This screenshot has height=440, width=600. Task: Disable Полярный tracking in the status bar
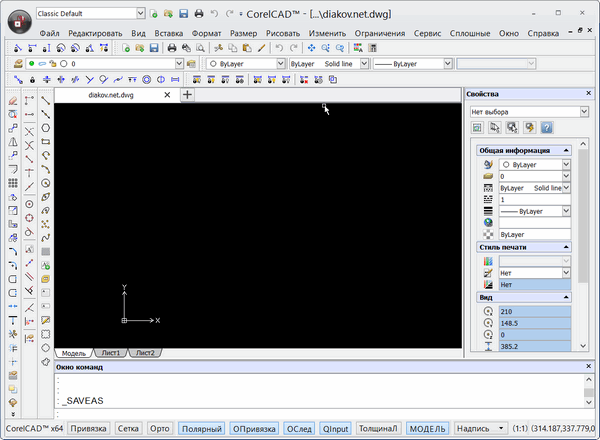(201, 428)
